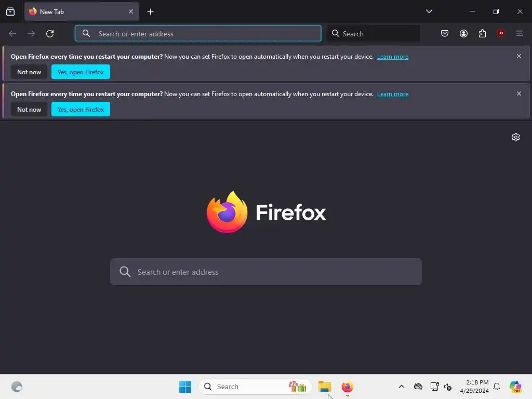
Task: Click the magnifier icon in center search field
Action: (125, 272)
